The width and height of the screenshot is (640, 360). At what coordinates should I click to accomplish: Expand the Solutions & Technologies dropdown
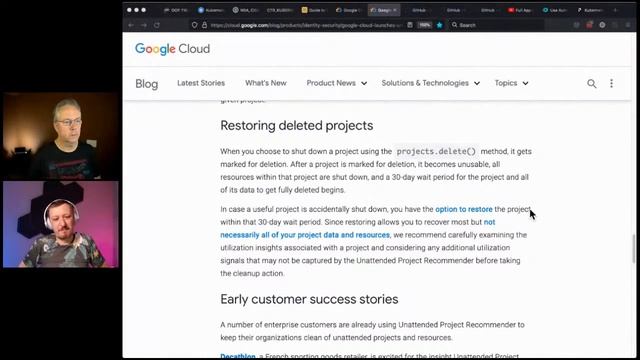[431, 83]
